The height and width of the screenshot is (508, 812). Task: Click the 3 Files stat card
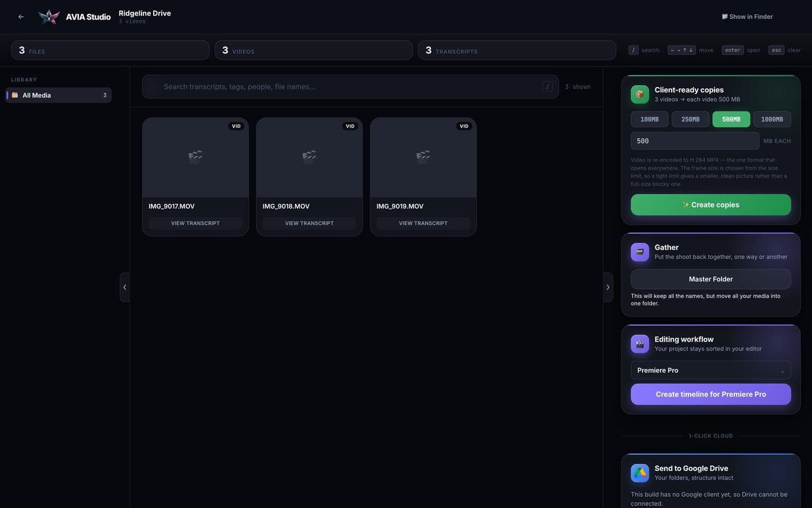click(x=110, y=50)
